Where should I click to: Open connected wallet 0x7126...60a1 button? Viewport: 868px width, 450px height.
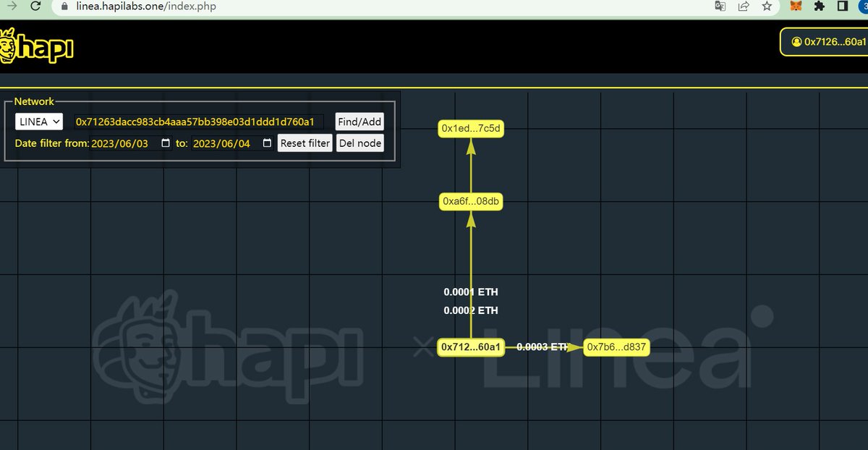coord(825,42)
